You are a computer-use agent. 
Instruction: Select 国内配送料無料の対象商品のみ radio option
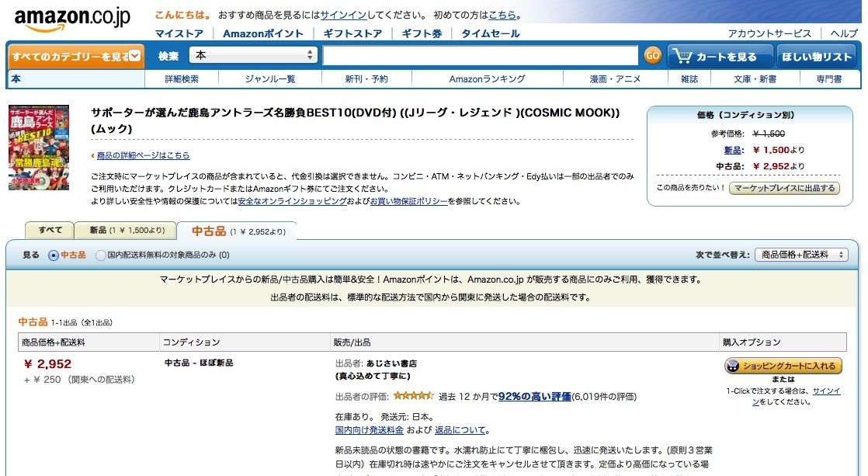point(100,255)
